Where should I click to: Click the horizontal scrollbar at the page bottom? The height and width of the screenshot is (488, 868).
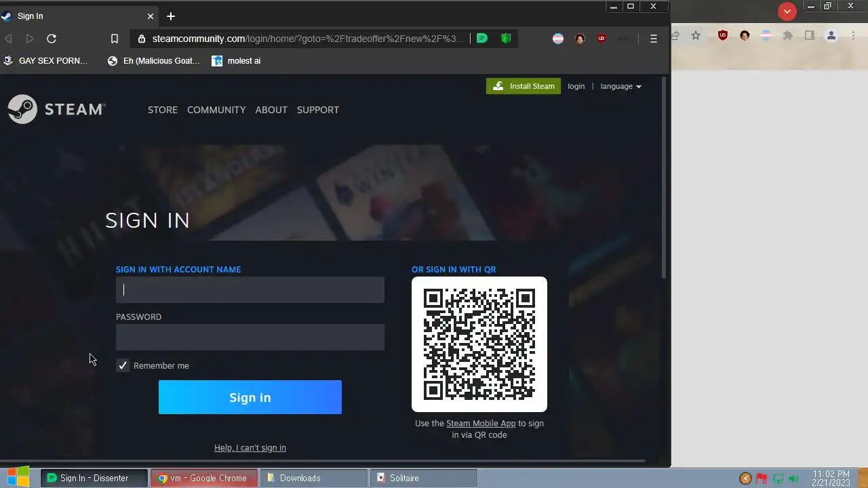[323, 461]
